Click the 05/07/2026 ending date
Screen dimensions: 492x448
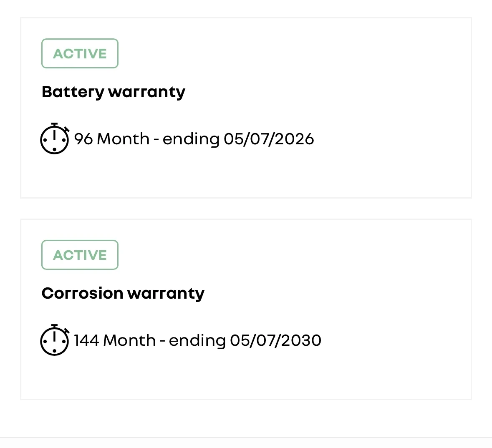[269, 139]
